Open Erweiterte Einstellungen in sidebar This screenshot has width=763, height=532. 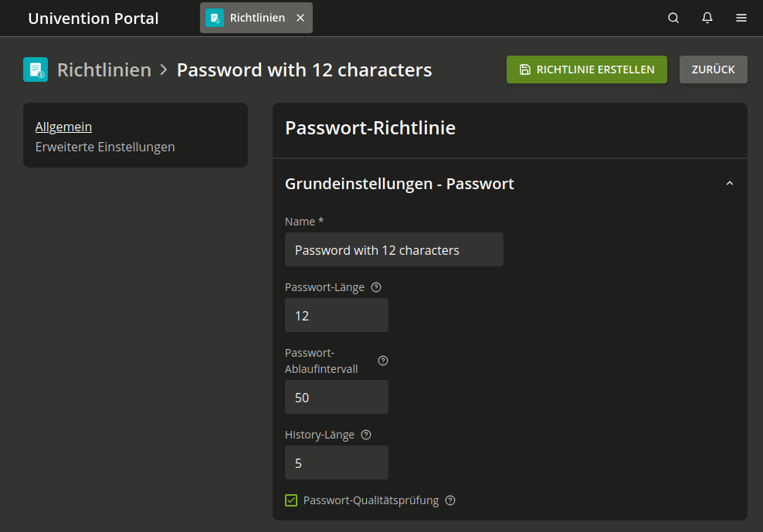coord(105,147)
